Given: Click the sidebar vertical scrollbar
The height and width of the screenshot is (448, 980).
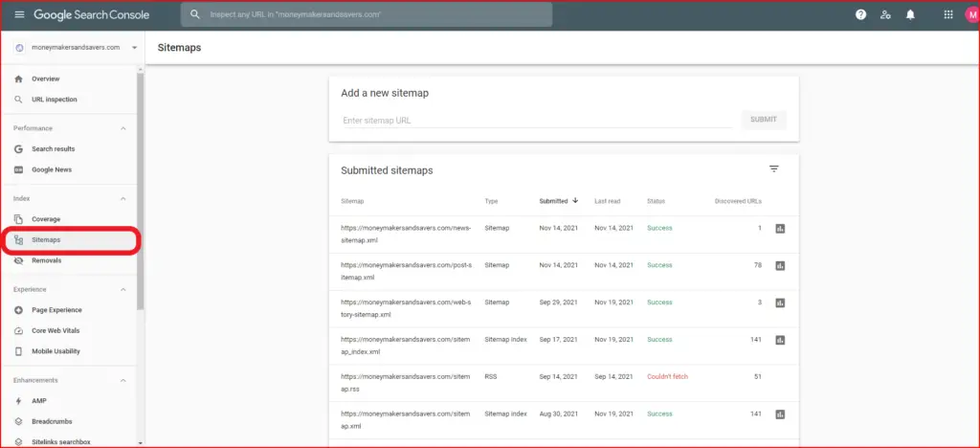Looking at the screenshot, I should coord(141,191).
